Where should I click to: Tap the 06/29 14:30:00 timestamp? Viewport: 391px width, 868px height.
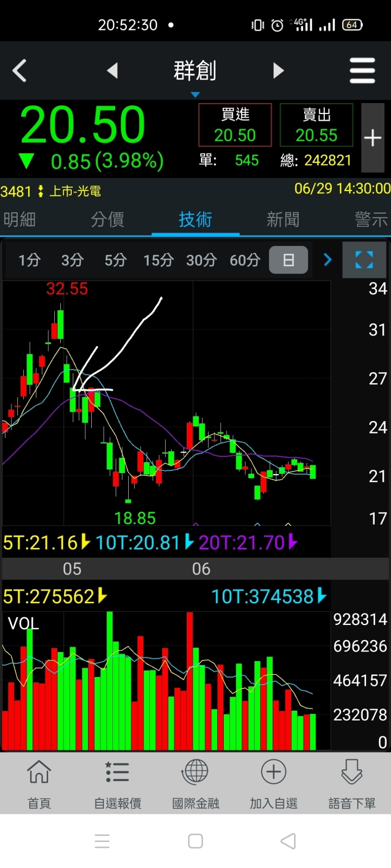click(342, 189)
